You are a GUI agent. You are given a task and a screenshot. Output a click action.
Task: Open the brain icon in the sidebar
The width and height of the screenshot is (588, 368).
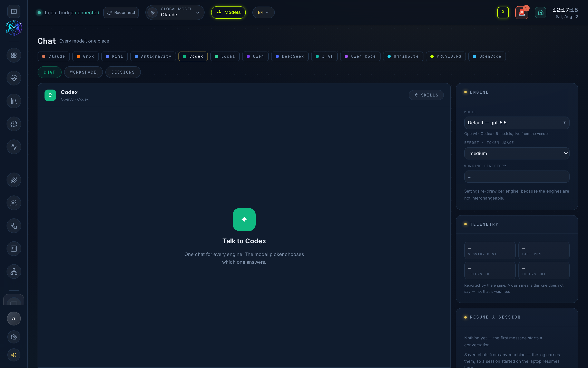(14, 124)
